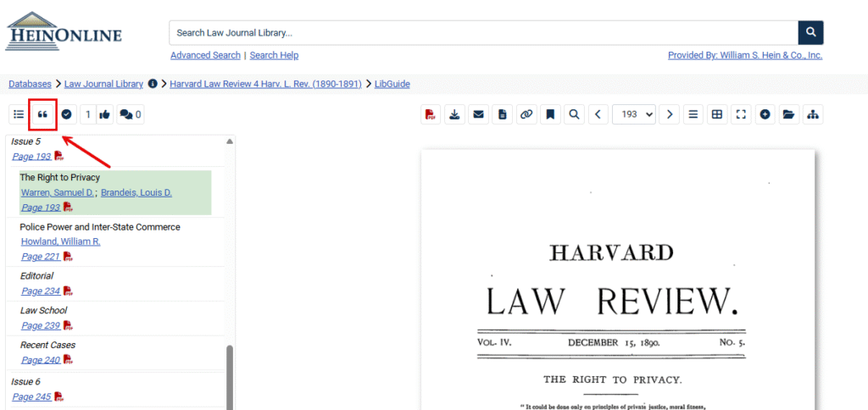This screenshot has height=410, width=868.
Task: Click the Cite quotation-mark icon
Action: coord(42,114)
